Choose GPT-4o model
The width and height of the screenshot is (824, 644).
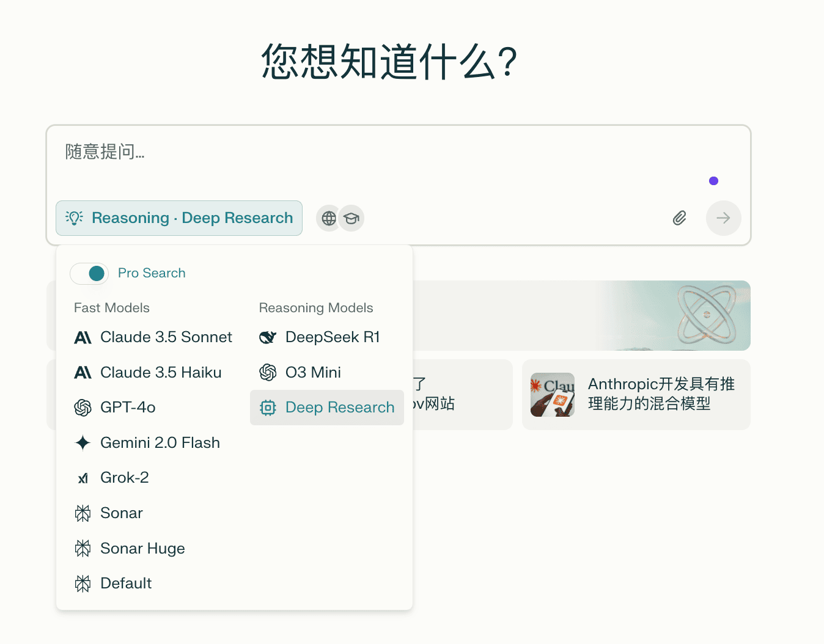tap(153, 408)
